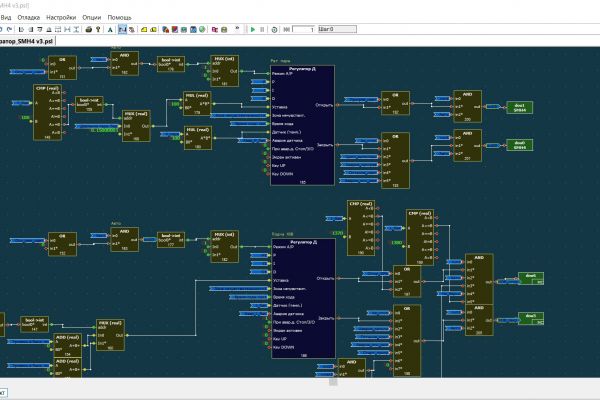This screenshot has height=400, width=600.
Task: Click the key-shaped icon beside the printer
Action: 98,29
